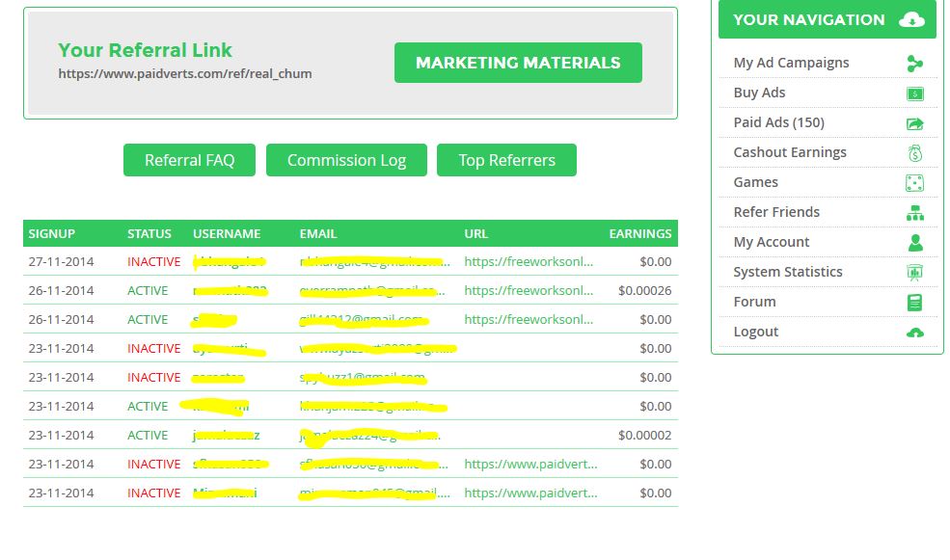This screenshot has width=950, height=560.
Task: Click the SIGNUP column header
Action: click(x=51, y=233)
